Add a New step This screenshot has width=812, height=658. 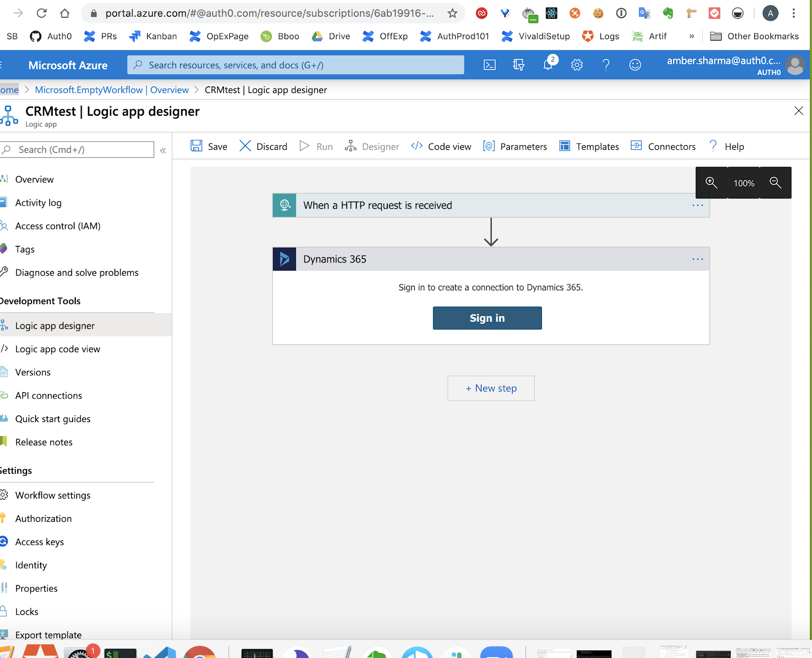point(491,388)
